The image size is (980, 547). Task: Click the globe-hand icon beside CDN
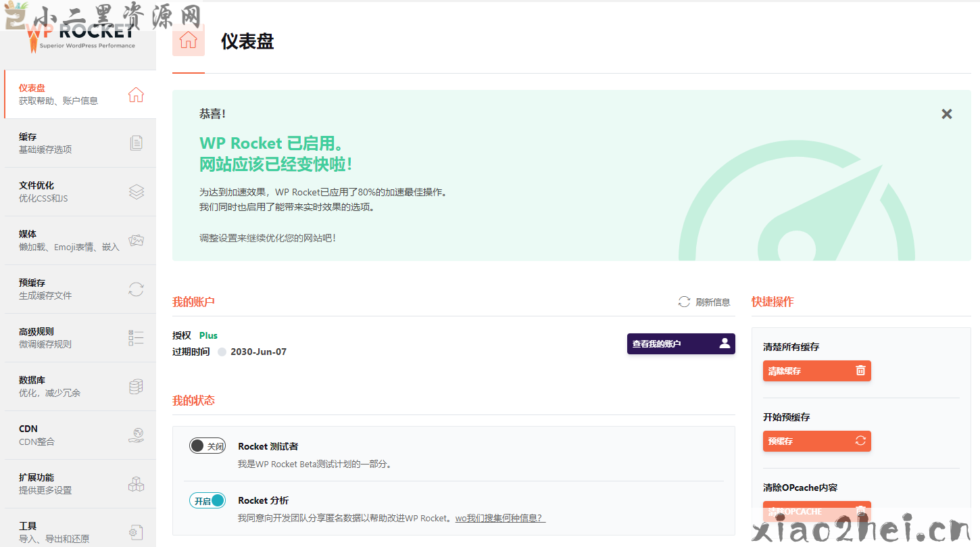pyautogui.click(x=136, y=435)
